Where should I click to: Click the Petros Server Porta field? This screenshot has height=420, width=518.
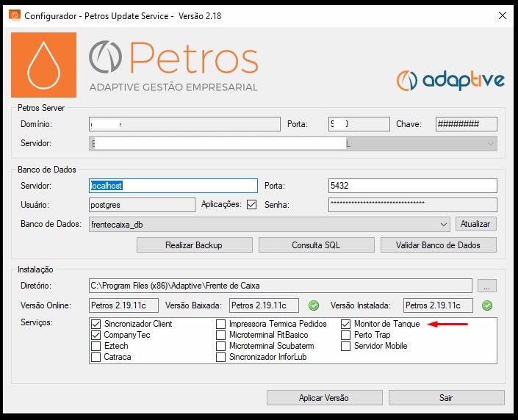pyautogui.click(x=359, y=124)
